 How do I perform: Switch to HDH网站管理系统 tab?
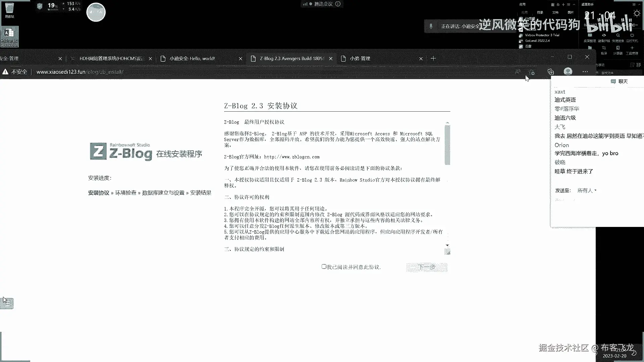coord(111,58)
